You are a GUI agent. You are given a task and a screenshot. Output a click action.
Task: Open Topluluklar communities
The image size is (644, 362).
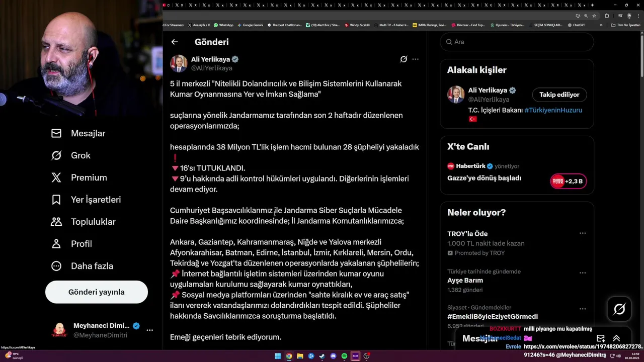pos(84,222)
